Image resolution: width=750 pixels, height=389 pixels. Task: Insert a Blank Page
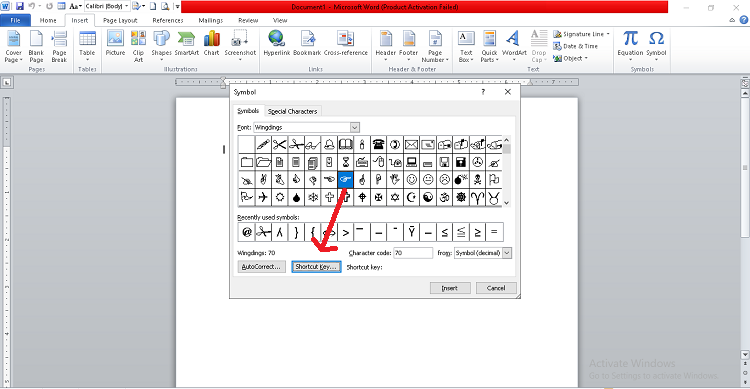point(36,46)
